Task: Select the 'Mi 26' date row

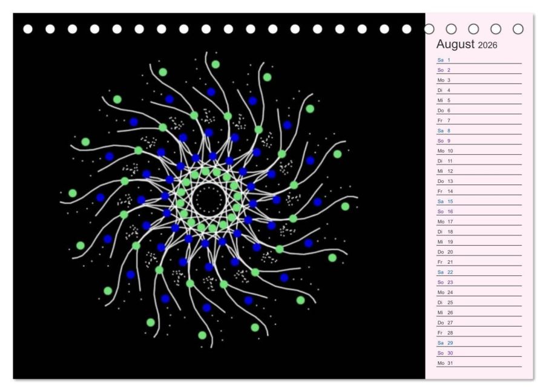Action: 479,312
